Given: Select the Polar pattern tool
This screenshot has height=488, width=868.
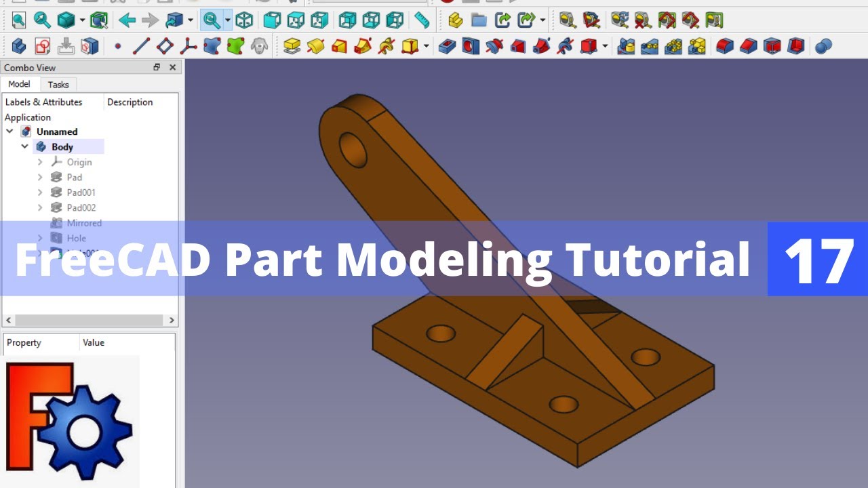Looking at the screenshot, I should pyautogui.click(x=673, y=46).
